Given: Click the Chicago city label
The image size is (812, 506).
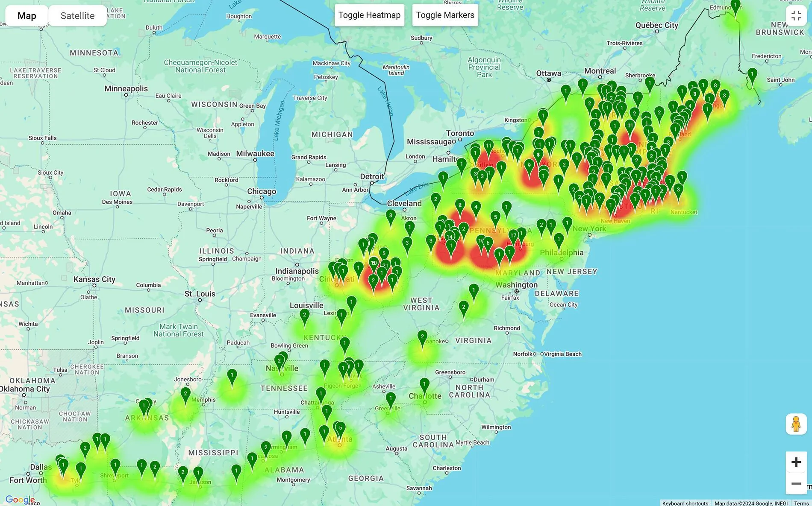Looking at the screenshot, I should 262,191.
